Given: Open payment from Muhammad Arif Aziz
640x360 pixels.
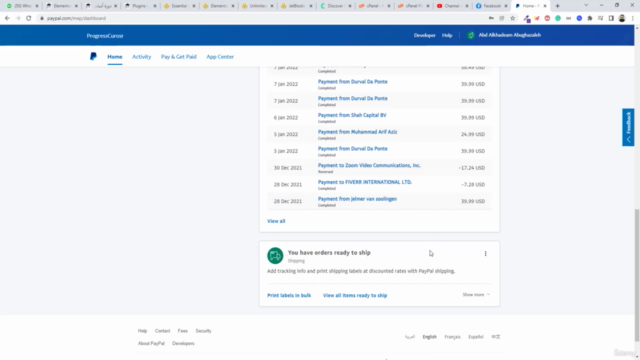Looking at the screenshot, I should tap(357, 132).
